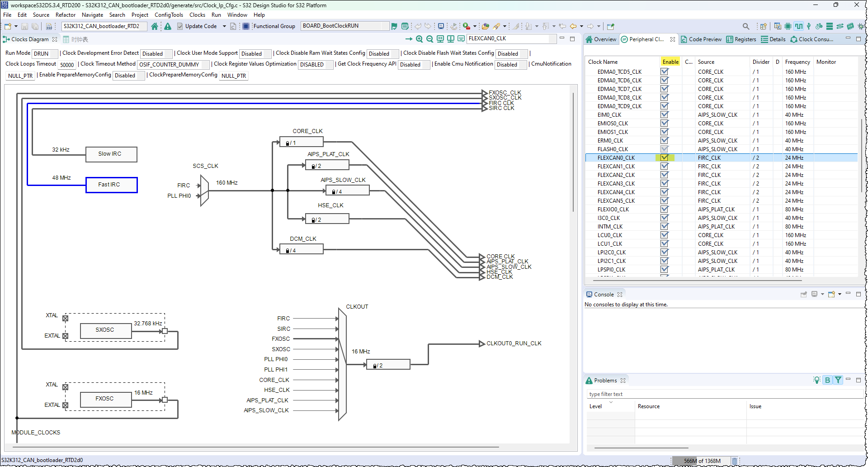Viewport: 868px width, 467px height.
Task: Click the Update Code button
Action: [x=197, y=26]
